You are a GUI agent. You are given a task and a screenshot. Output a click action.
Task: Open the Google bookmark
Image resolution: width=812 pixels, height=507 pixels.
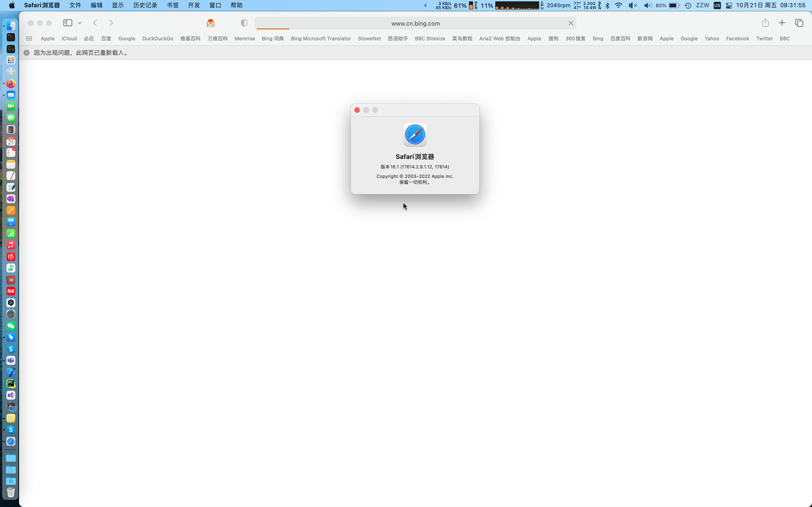(x=126, y=38)
